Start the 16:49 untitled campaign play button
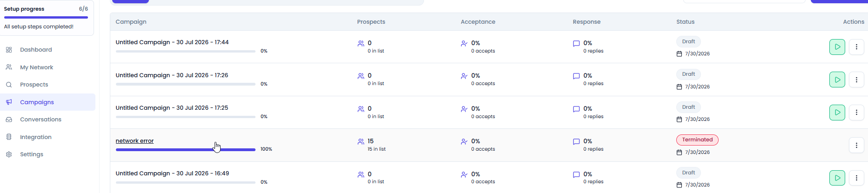The image size is (868, 193). pos(837,178)
